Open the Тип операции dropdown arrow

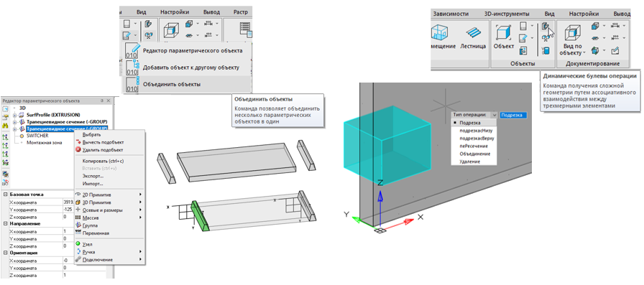pyautogui.click(x=494, y=116)
